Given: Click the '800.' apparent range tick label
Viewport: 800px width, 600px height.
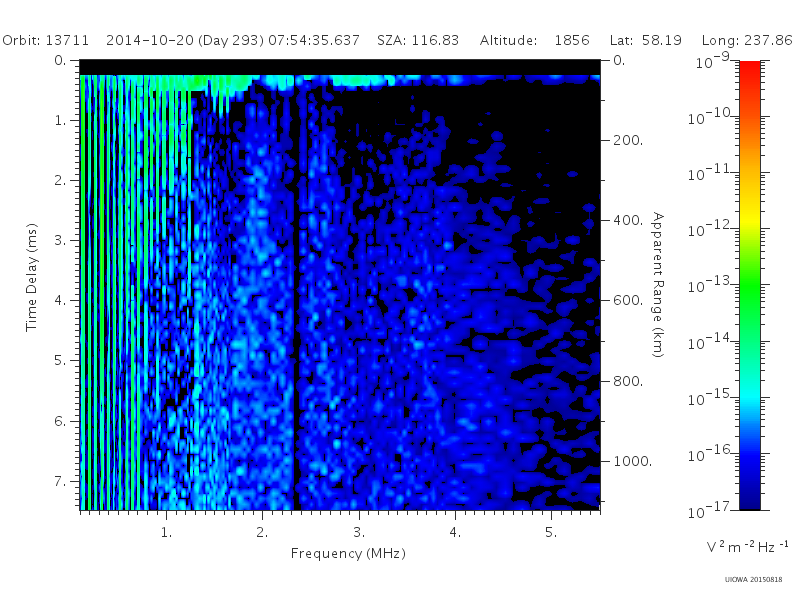Looking at the screenshot, I should 628,381.
